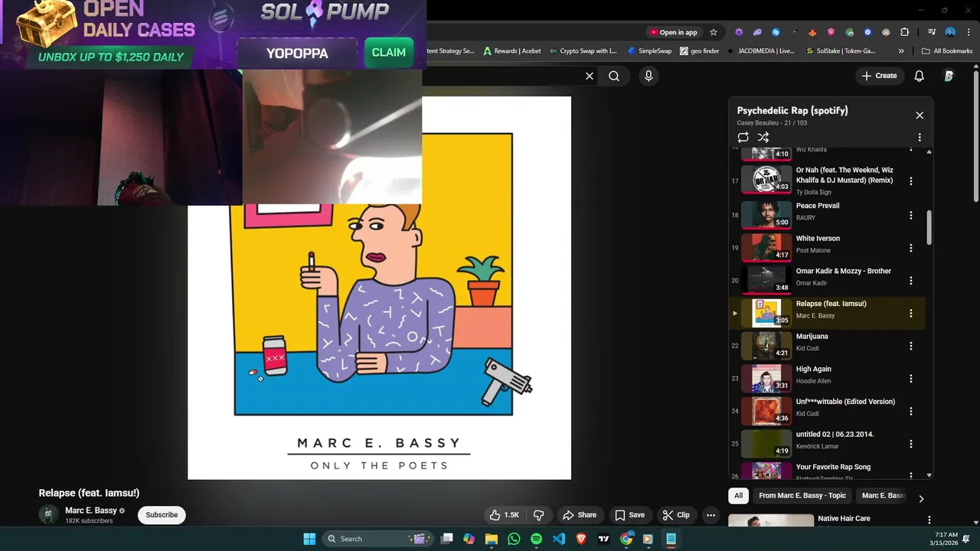Image resolution: width=980 pixels, height=551 pixels.
Task: Open geo finder bookmark
Action: pyautogui.click(x=699, y=51)
